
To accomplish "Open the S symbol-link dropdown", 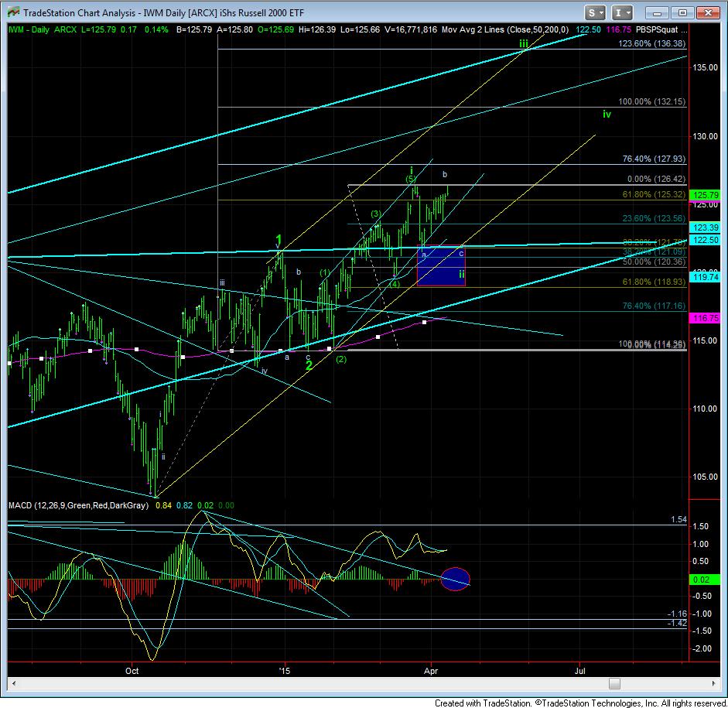I will tap(595, 12).
